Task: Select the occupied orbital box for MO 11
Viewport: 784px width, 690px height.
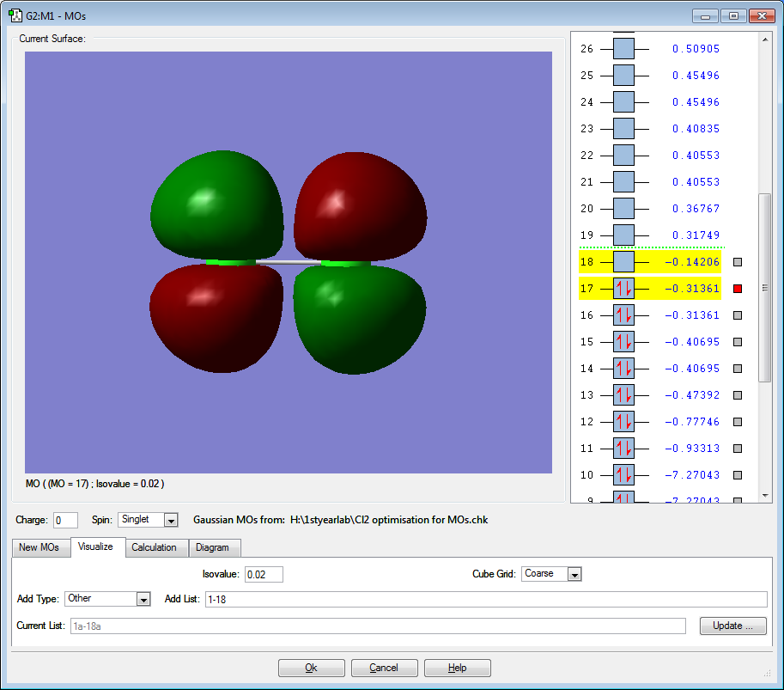Action: (x=623, y=449)
